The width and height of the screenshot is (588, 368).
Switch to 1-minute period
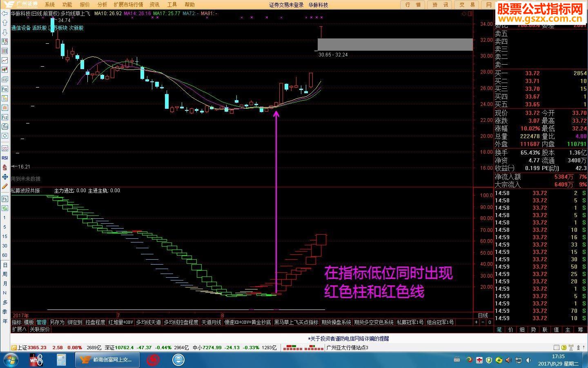click(5, 218)
